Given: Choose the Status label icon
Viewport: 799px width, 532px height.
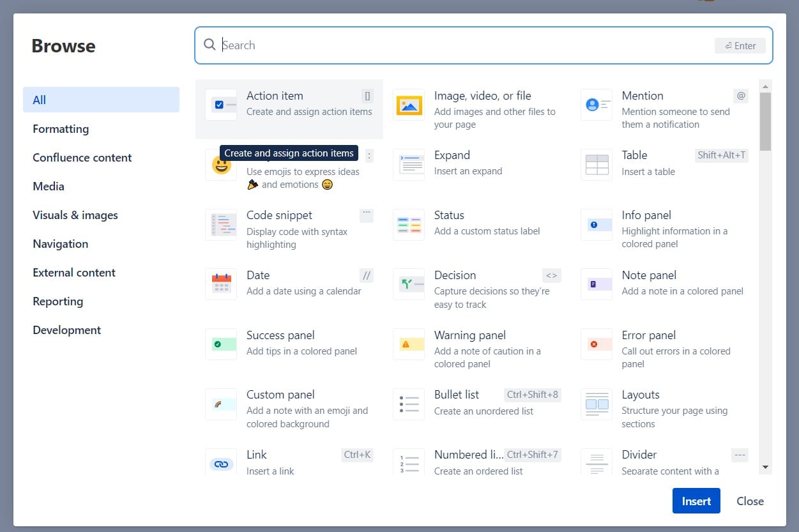Looking at the screenshot, I should point(409,225).
